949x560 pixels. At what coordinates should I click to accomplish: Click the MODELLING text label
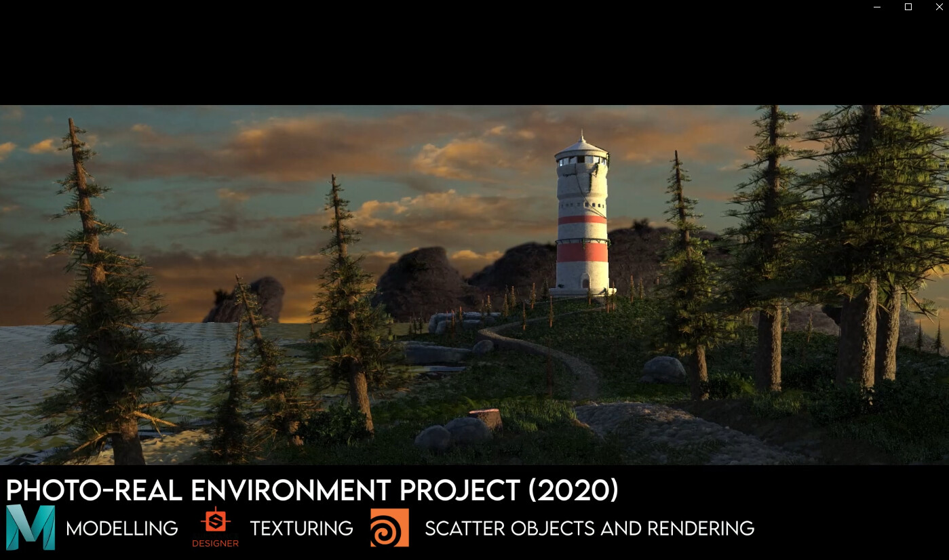(122, 528)
